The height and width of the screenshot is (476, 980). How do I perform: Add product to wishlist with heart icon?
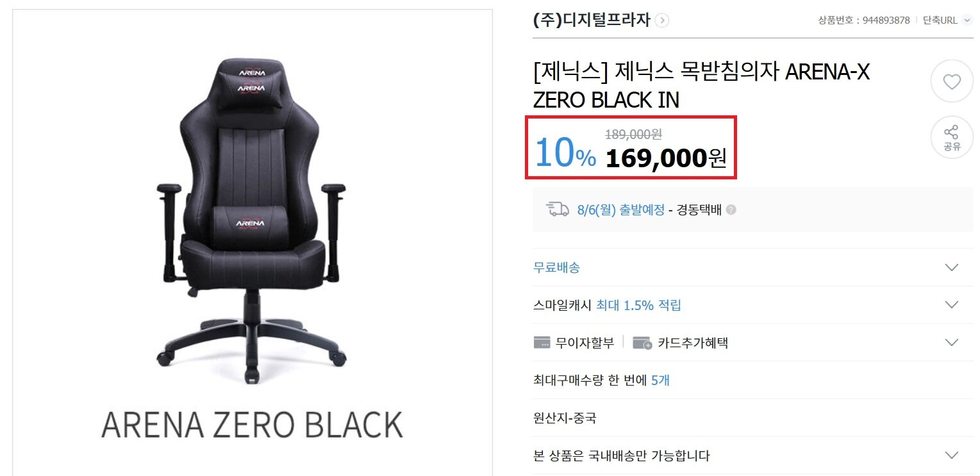click(x=952, y=81)
